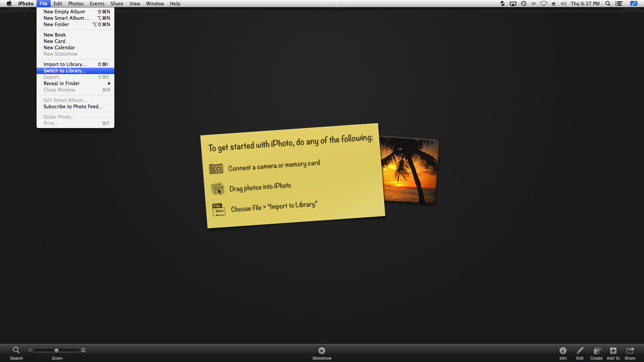Open the Photos menu

(76, 4)
